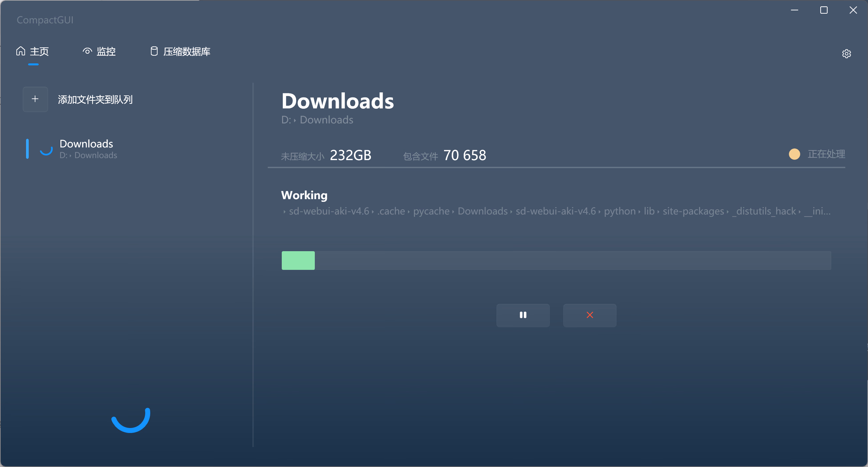Click the 添加文件夹到队列 label
The image size is (868, 467).
coord(95,100)
